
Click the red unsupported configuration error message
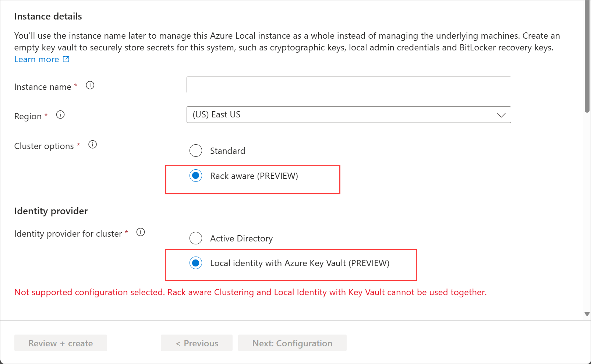click(250, 292)
